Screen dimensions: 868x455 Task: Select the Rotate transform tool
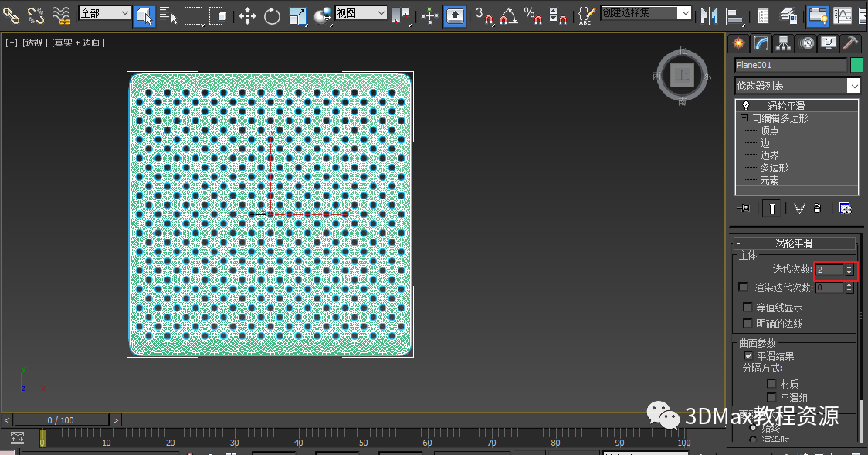pos(272,15)
